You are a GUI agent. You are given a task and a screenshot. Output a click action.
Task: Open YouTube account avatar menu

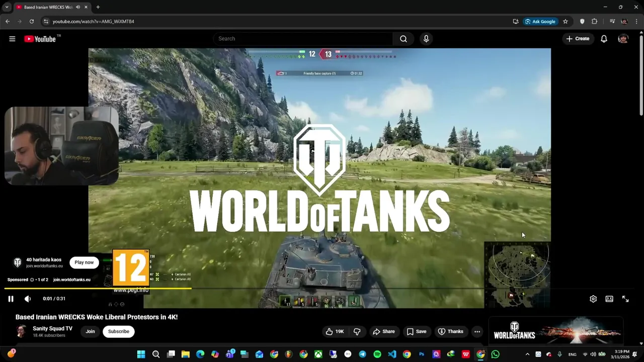coord(623,39)
